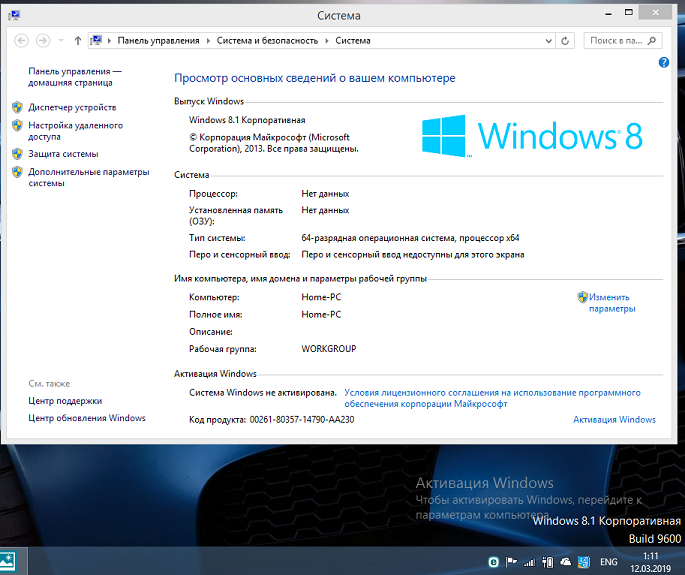Expand chevron before Панель управления breadcrumb
This screenshot has height=575, width=685.
coord(109,41)
